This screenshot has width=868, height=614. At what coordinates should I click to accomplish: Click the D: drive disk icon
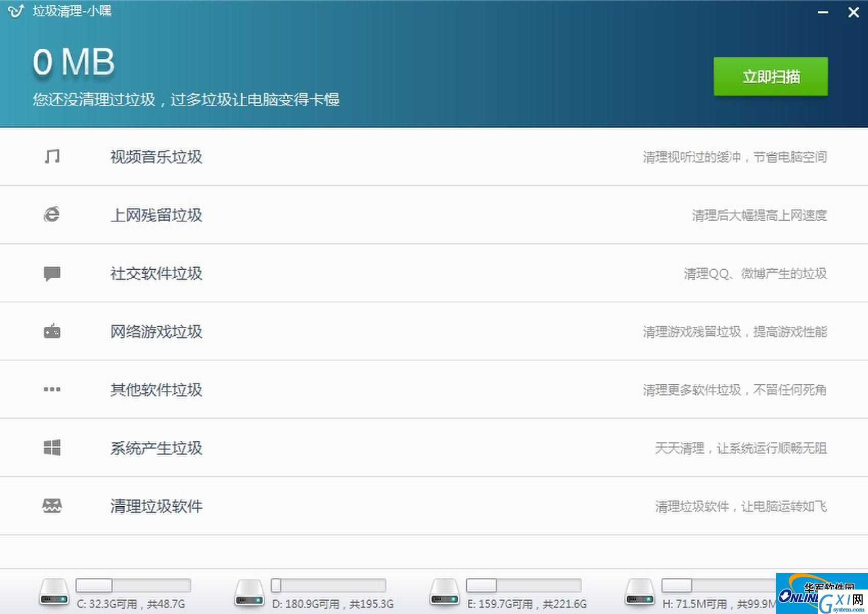pyautogui.click(x=249, y=593)
